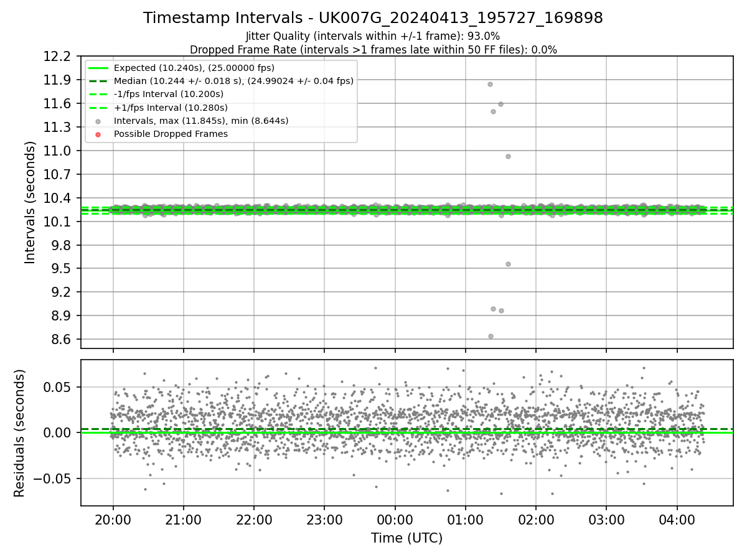The width and height of the screenshot is (747, 560).
Task: Click the gray Intervals legend marker dot
Action: click(x=98, y=121)
